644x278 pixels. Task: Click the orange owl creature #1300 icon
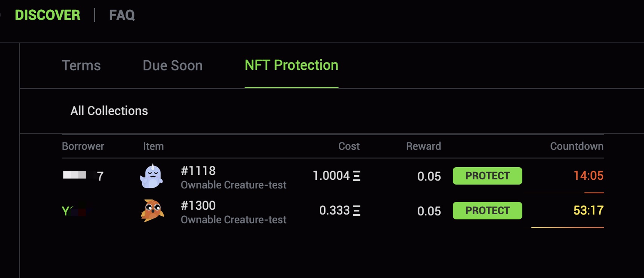tap(152, 211)
